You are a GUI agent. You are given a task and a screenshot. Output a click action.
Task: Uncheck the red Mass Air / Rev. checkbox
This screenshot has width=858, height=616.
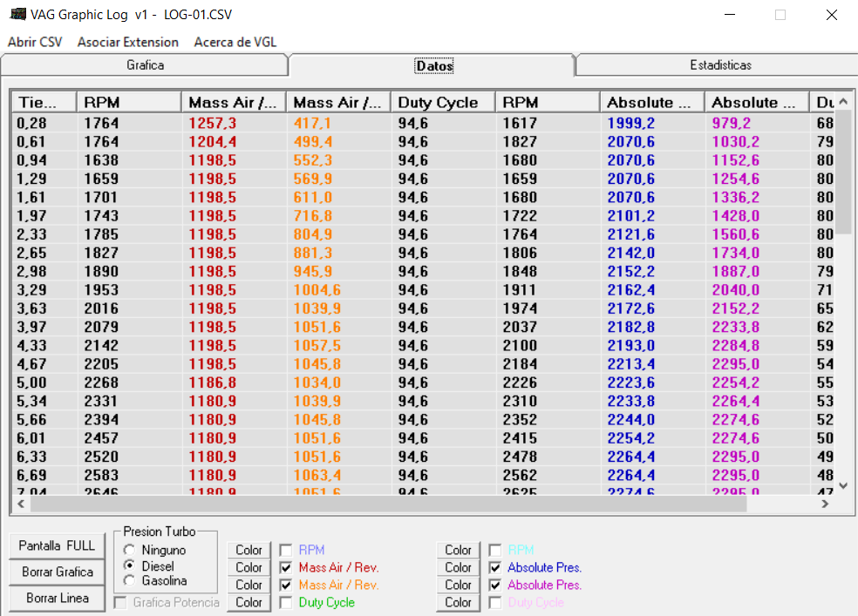286,567
